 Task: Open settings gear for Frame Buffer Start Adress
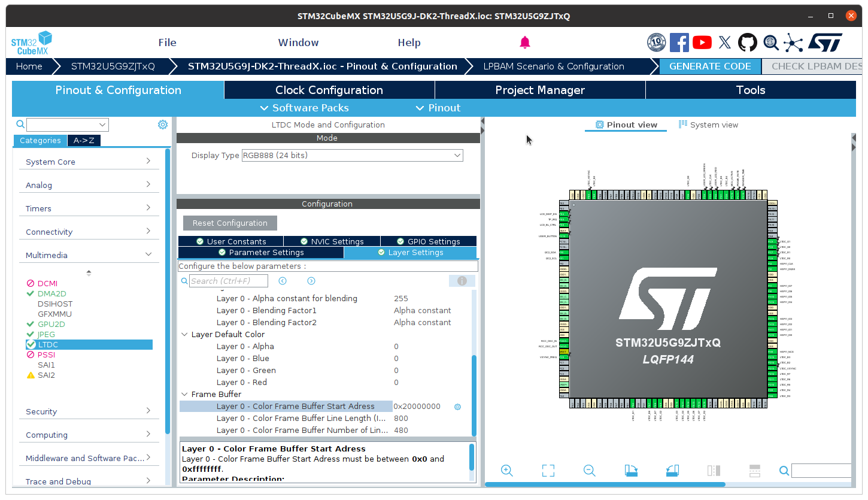coord(457,407)
